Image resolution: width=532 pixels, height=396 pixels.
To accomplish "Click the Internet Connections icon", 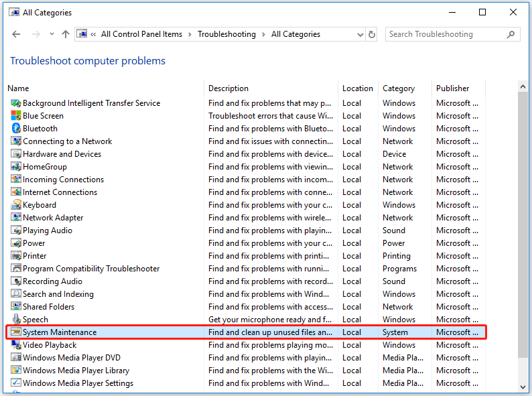I will tap(16, 192).
